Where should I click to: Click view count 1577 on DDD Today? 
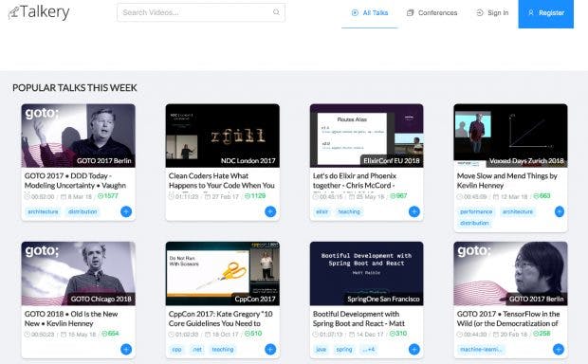[x=108, y=195]
